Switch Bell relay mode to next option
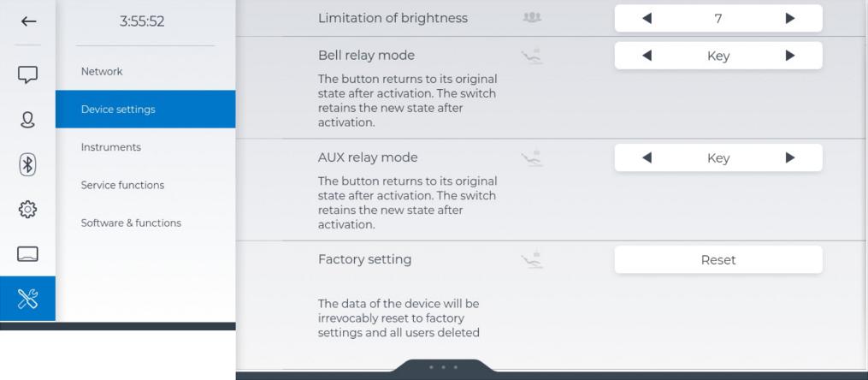This screenshot has height=380, width=868. 789,56
